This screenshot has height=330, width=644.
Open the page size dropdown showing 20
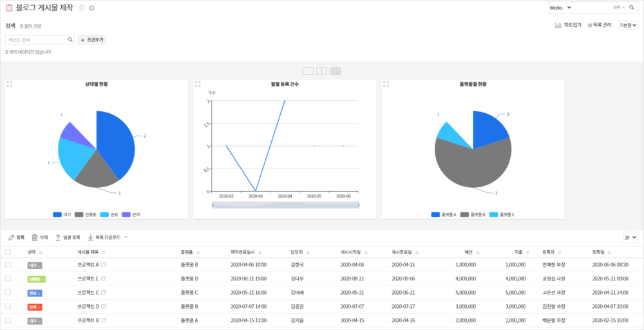(630, 237)
